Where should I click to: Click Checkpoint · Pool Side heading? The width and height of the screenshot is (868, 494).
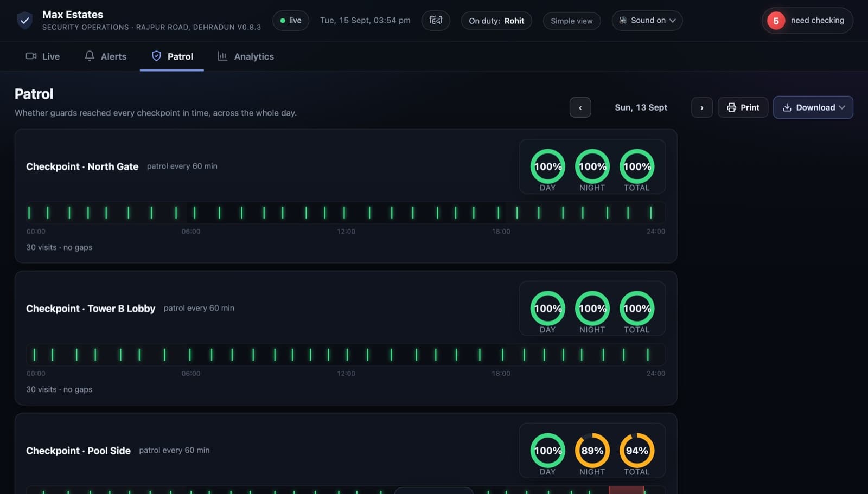click(x=79, y=451)
